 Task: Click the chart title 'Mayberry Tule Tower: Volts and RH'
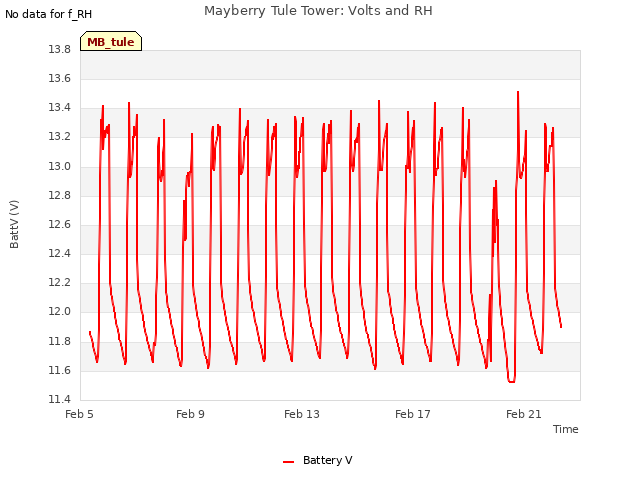click(318, 11)
